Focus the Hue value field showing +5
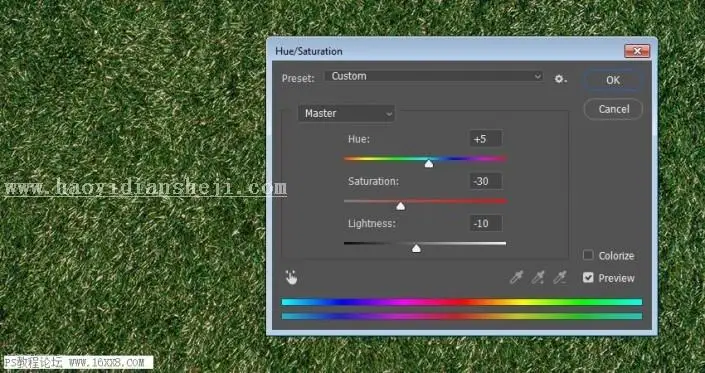This screenshot has width=705, height=373. tap(486, 139)
